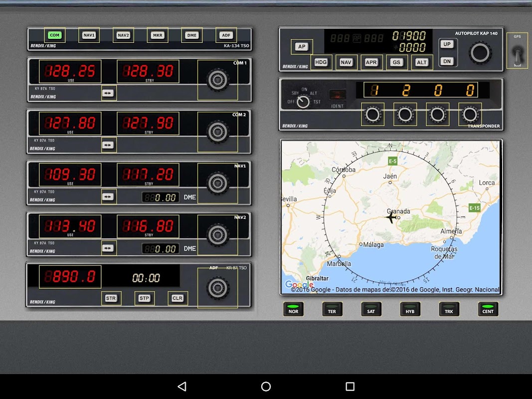Select SAT satellite map mode

click(371, 309)
